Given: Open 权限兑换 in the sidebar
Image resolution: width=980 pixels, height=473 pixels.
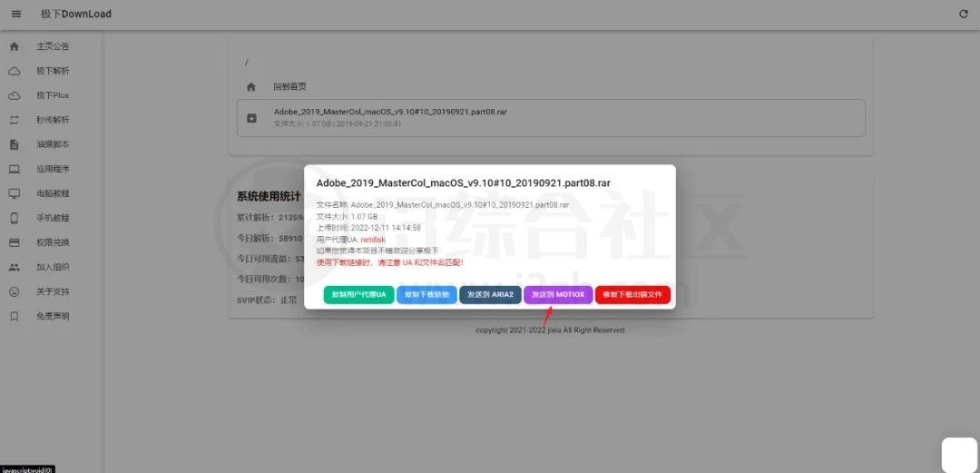Looking at the screenshot, I should pyautogui.click(x=54, y=242).
